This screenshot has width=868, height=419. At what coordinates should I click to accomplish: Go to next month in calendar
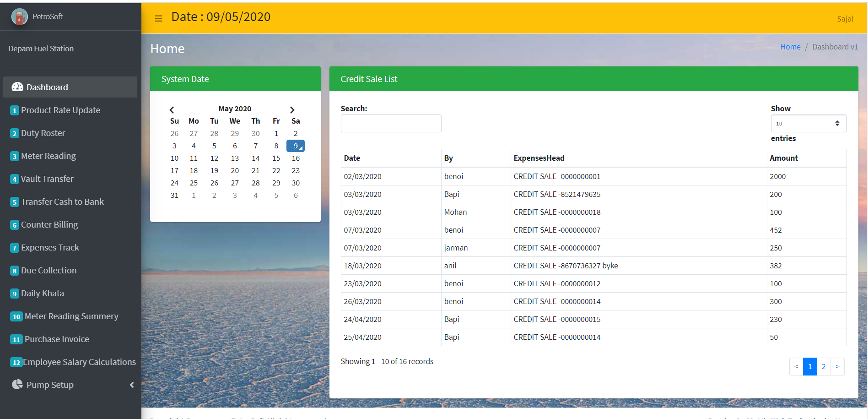(292, 110)
